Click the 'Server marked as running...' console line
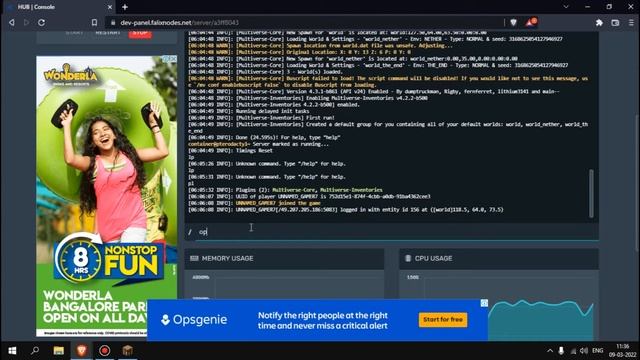Viewport: 640px width, 360px height. pyautogui.click(x=259, y=144)
